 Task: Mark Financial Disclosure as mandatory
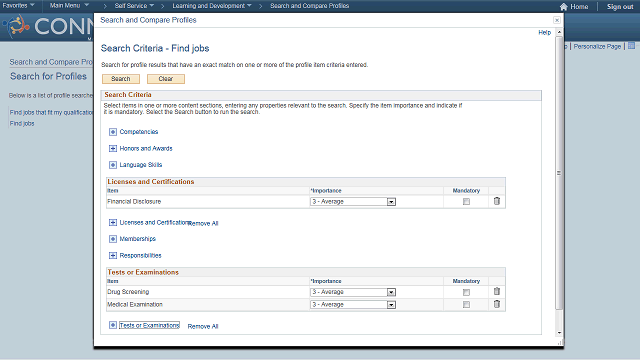point(466,202)
